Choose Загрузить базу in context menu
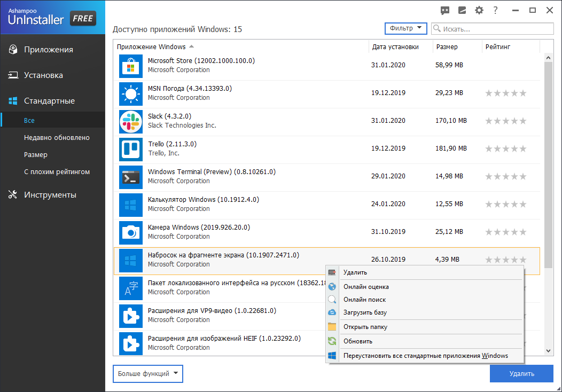The width and height of the screenshot is (562, 392). coord(425,312)
